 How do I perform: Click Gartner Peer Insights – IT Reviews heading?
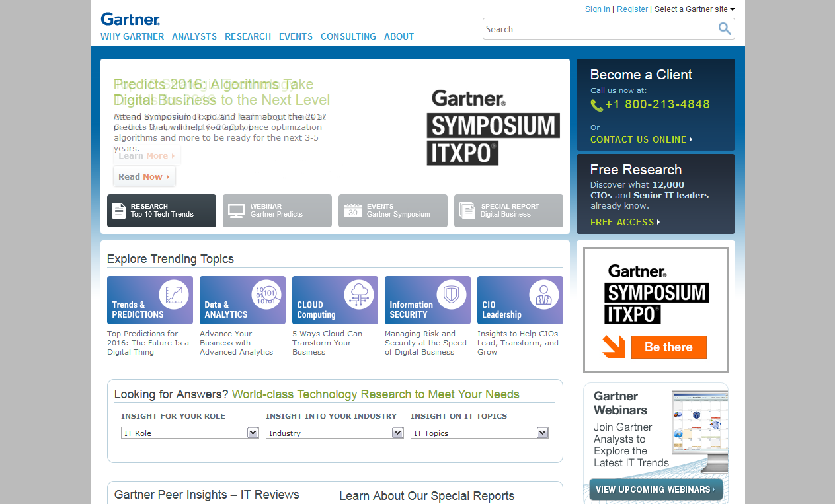(x=206, y=495)
